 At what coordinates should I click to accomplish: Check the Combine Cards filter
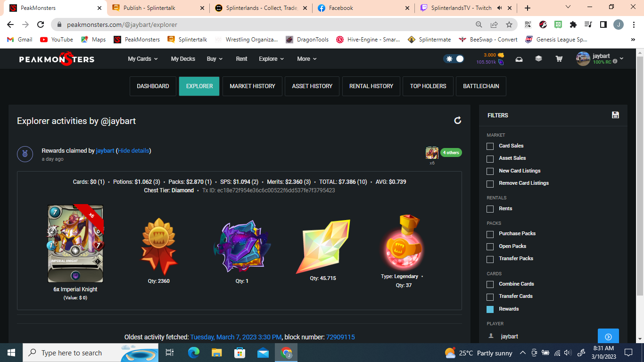point(490,284)
